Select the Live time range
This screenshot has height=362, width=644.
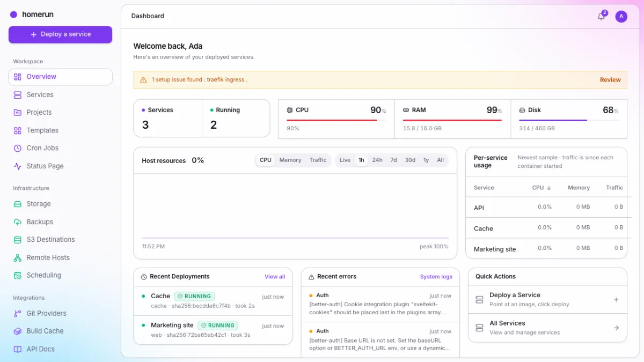click(x=345, y=160)
